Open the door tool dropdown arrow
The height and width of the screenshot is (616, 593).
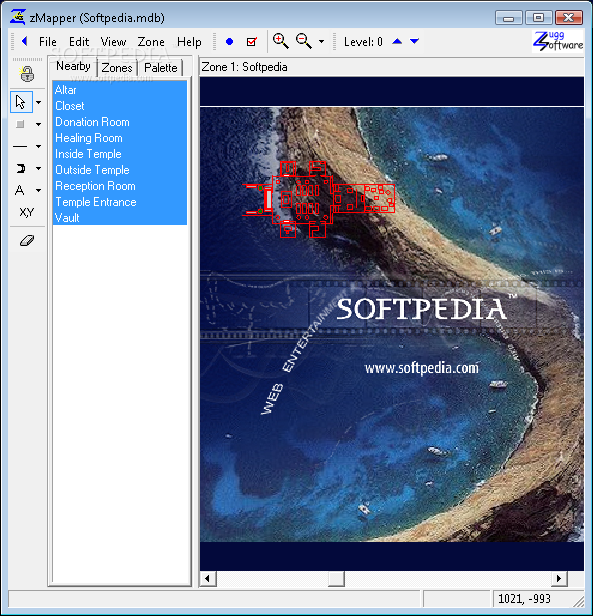click(39, 169)
